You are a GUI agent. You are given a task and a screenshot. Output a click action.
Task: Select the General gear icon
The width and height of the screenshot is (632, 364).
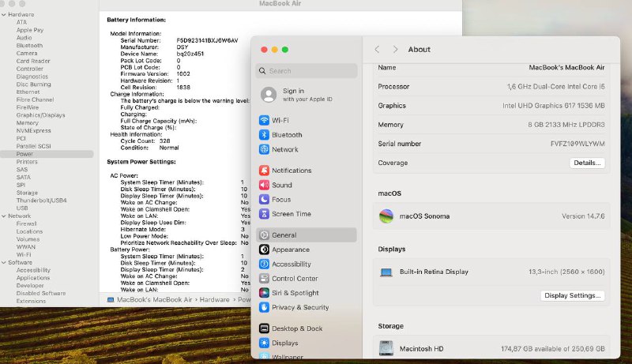(x=264, y=235)
